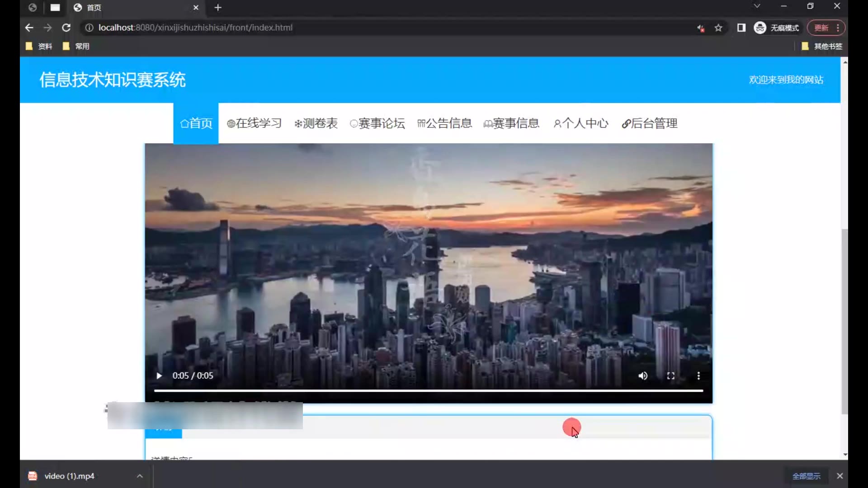Go back to previous page
This screenshot has height=488, width=868.
[x=29, y=28]
